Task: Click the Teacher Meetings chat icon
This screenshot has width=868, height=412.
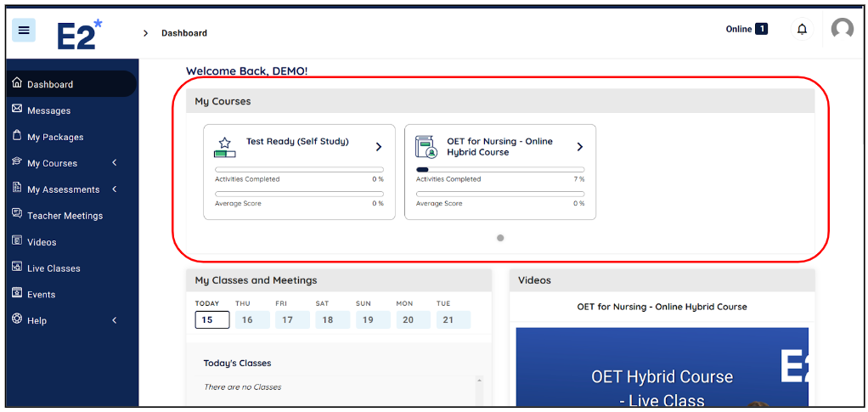Action: 17,215
